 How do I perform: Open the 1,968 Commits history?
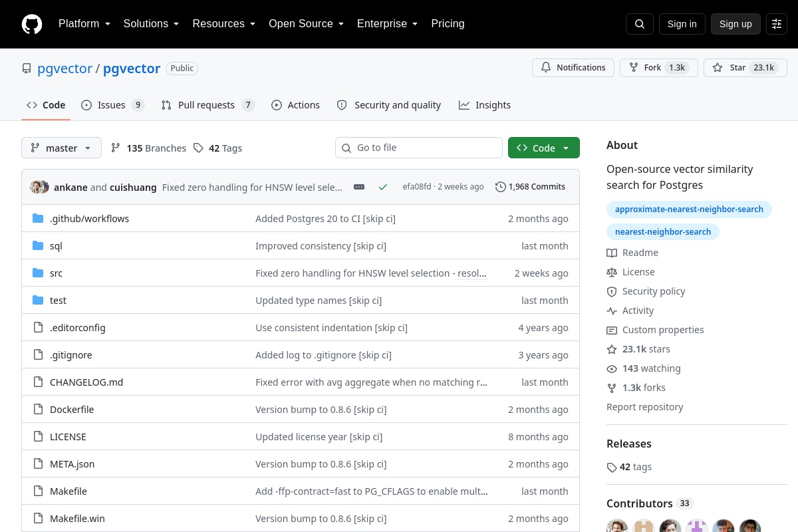pyautogui.click(x=530, y=187)
